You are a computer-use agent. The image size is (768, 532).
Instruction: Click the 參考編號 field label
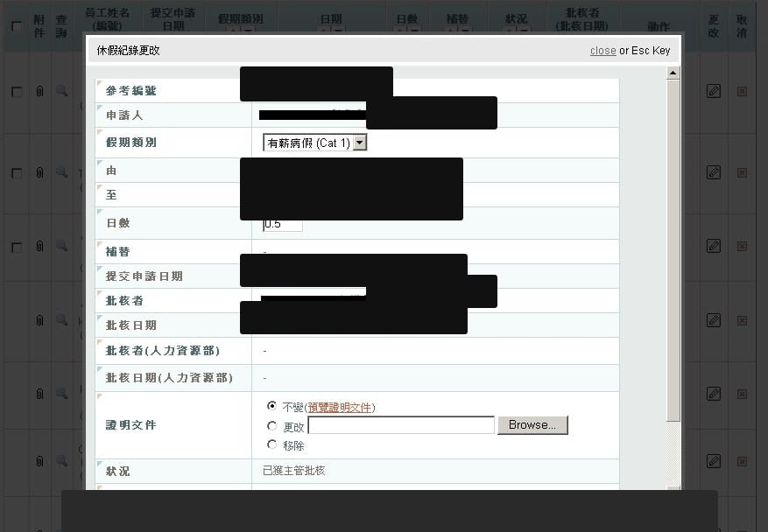pos(130,90)
